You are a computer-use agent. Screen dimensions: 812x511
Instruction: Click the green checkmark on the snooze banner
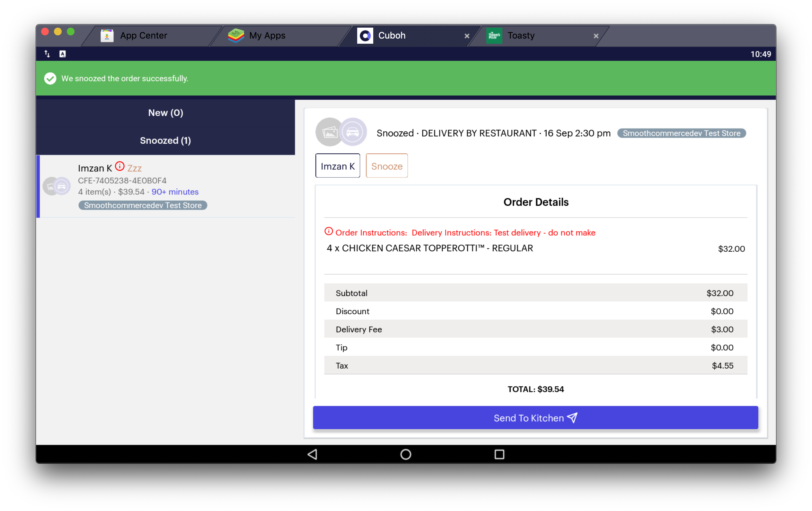50,78
